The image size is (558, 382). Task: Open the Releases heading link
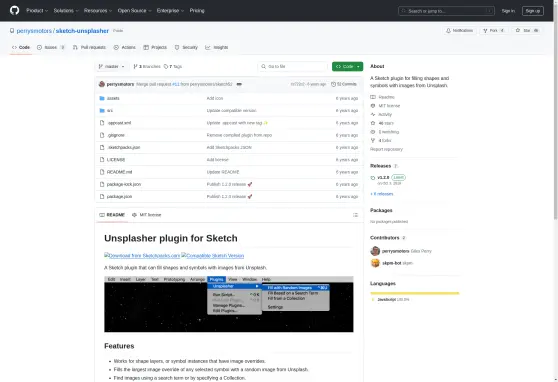click(384, 166)
